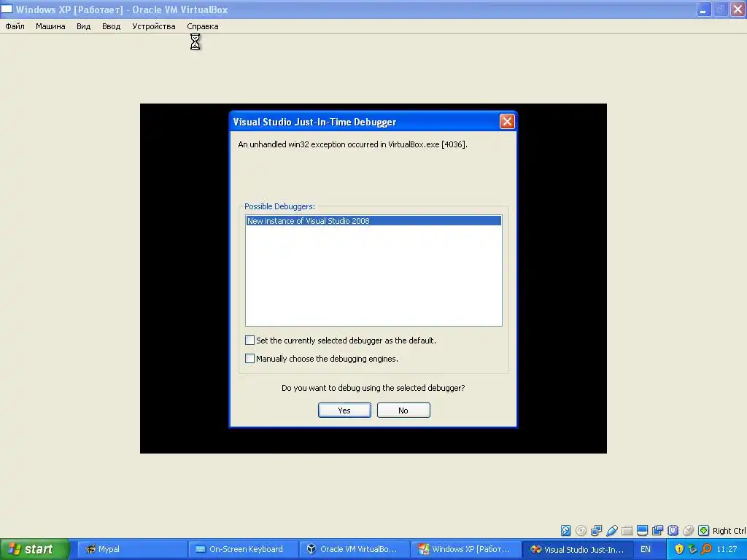Open the Windows start menu
The image size is (747, 560).
35,549
